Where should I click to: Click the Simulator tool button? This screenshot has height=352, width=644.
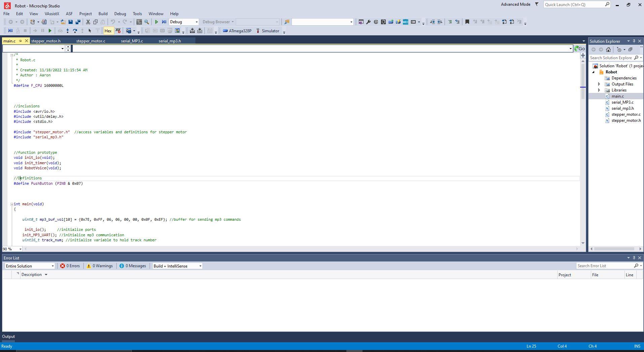268,31
